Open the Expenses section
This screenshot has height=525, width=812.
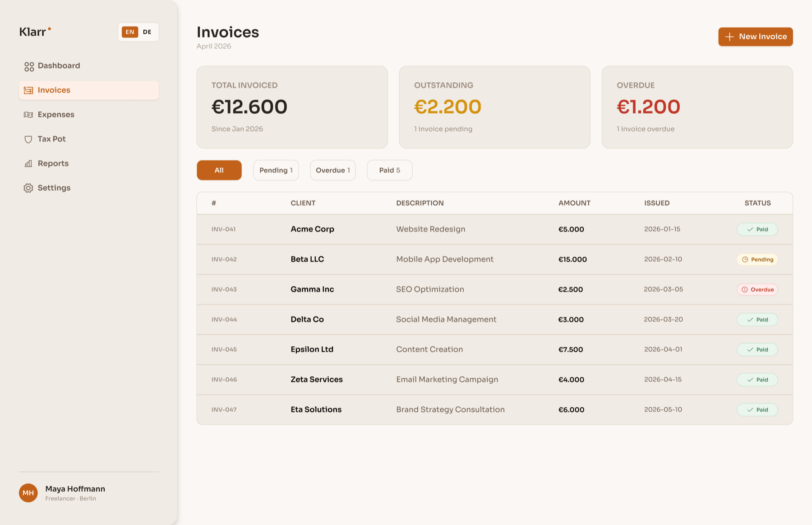tap(89, 115)
